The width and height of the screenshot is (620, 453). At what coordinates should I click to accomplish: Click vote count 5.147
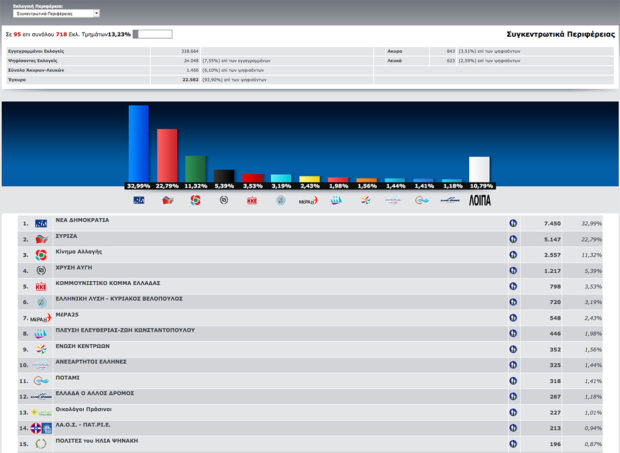click(x=552, y=239)
